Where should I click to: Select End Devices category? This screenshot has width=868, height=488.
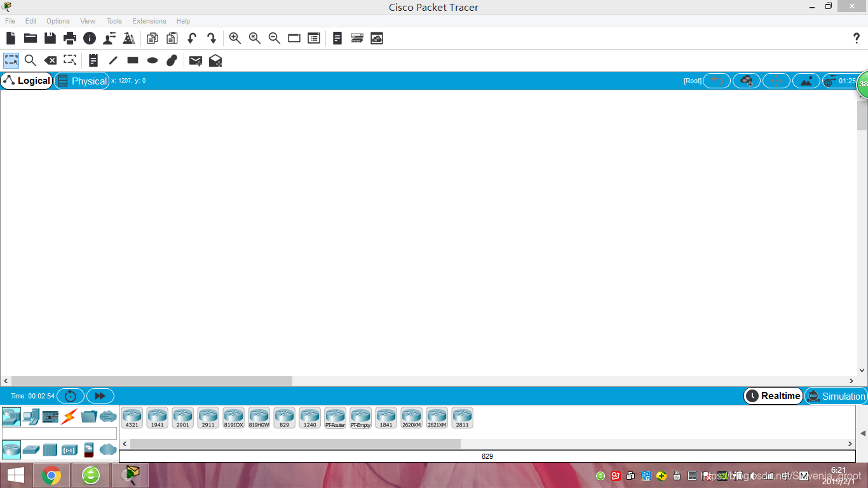[31, 417]
